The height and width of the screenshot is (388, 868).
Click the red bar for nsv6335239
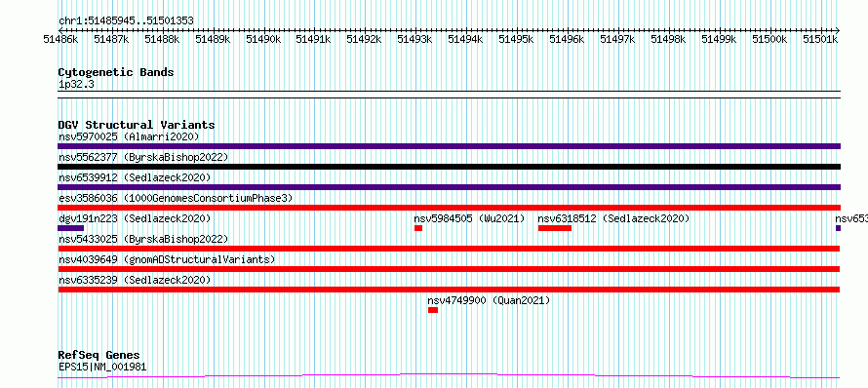pos(449,290)
